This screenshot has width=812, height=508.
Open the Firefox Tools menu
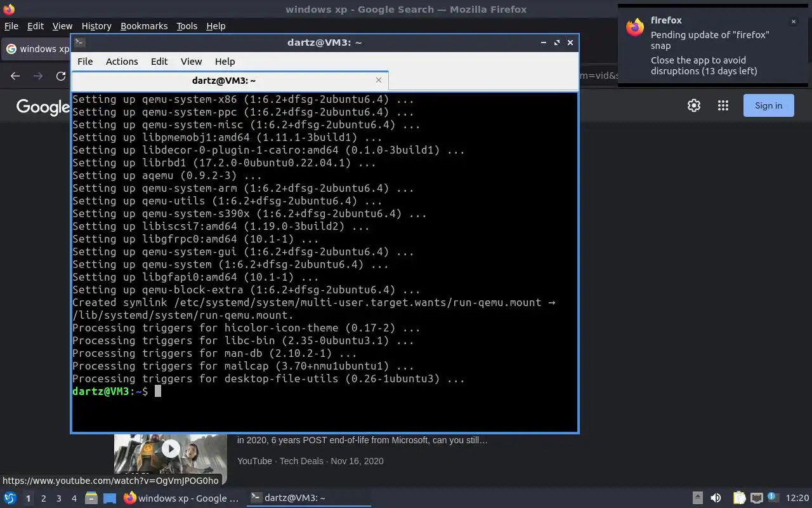tap(187, 26)
